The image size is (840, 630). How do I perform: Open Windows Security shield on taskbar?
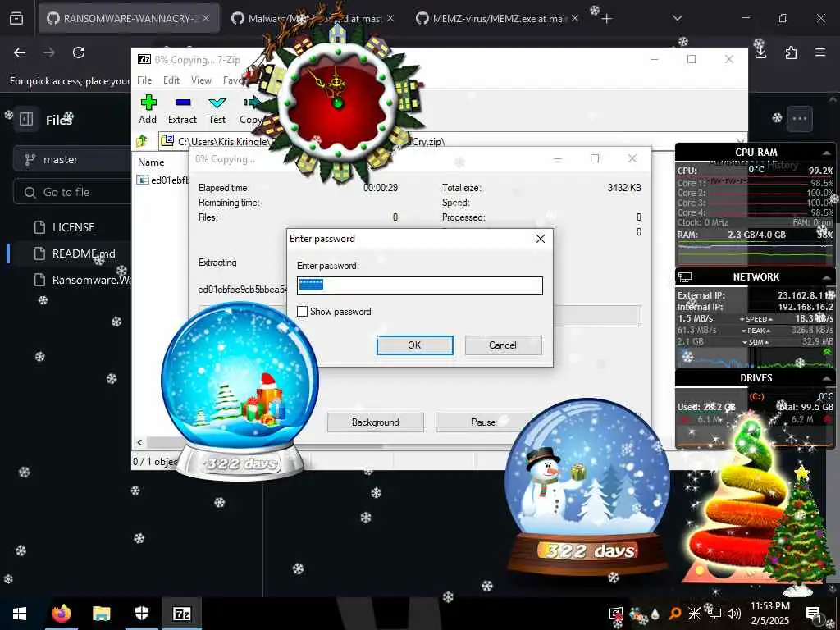[141, 614]
